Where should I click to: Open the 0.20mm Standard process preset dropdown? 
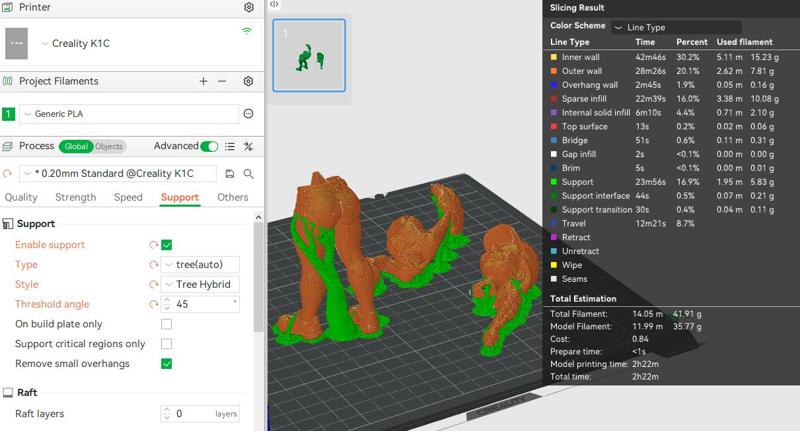[x=118, y=173]
